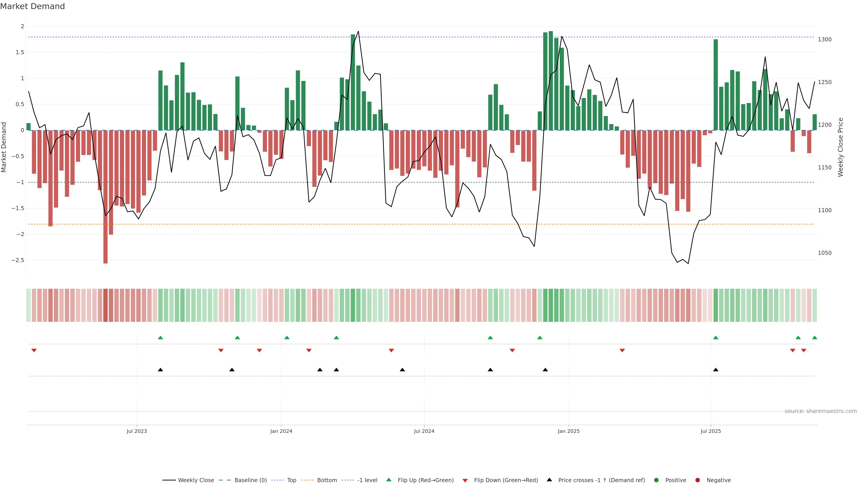Click Price crosses -1 black triangle legend icon
This screenshot has height=488, width=868.
pyautogui.click(x=549, y=480)
